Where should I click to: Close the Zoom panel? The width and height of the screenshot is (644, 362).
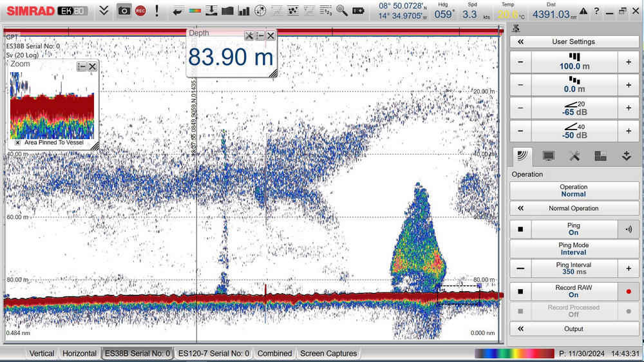[92, 66]
